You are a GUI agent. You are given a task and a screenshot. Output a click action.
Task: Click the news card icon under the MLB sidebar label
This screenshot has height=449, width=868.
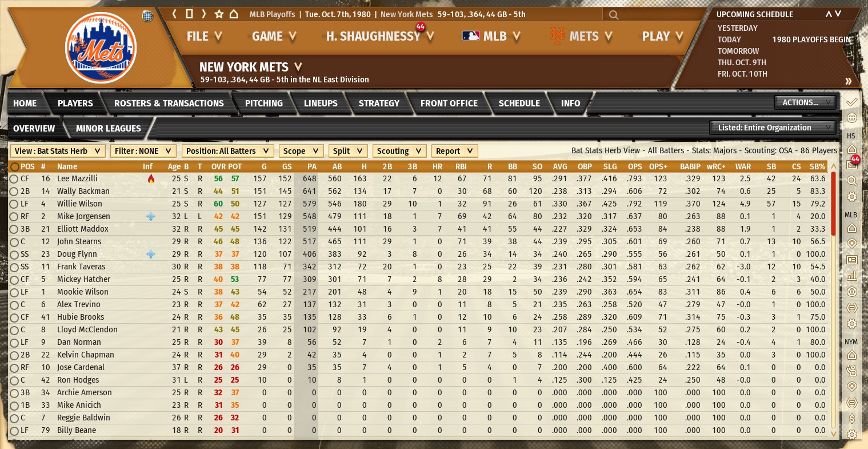852,260
